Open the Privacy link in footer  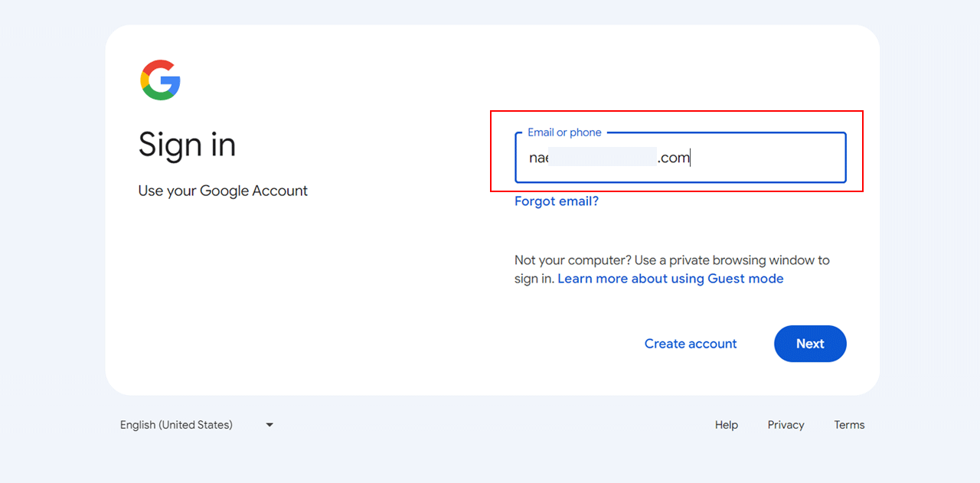pyautogui.click(x=786, y=425)
